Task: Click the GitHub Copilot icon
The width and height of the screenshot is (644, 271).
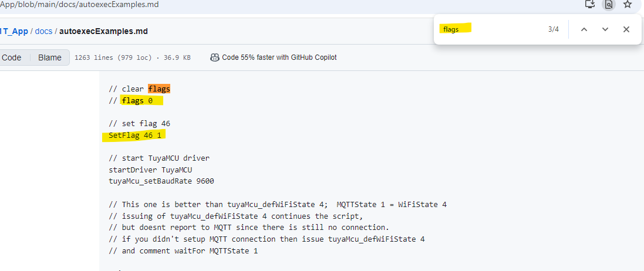Action: [214, 57]
